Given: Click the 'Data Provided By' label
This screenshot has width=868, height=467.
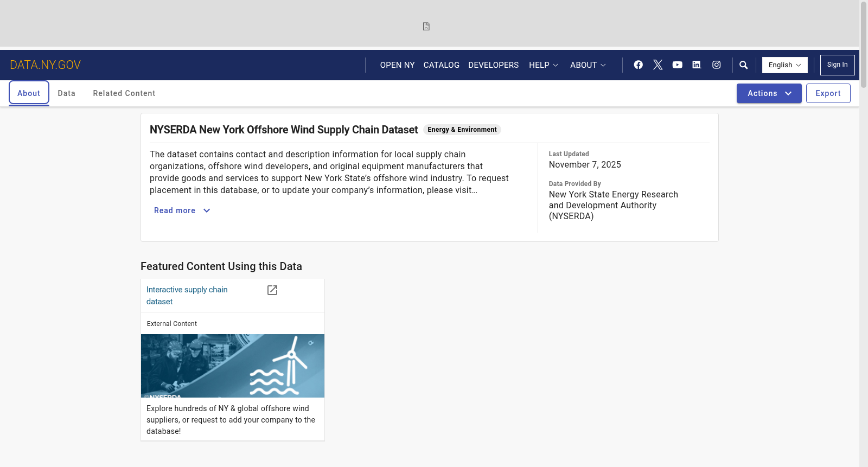Looking at the screenshot, I should 575,184.
